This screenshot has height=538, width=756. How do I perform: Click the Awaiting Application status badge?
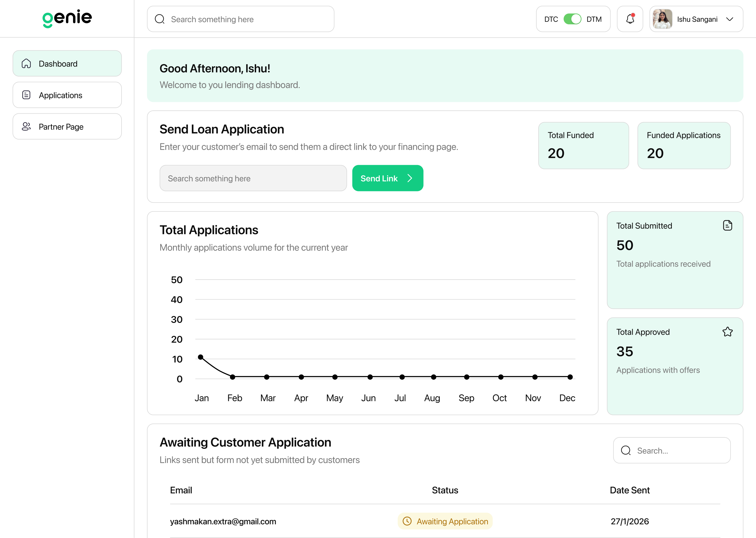tap(445, 521)
